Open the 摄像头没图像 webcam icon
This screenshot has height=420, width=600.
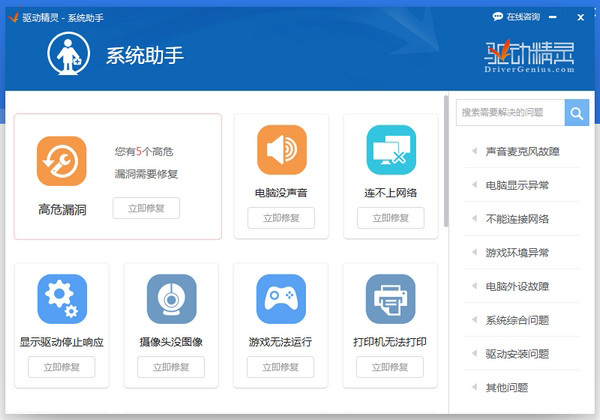click(171, 299)
